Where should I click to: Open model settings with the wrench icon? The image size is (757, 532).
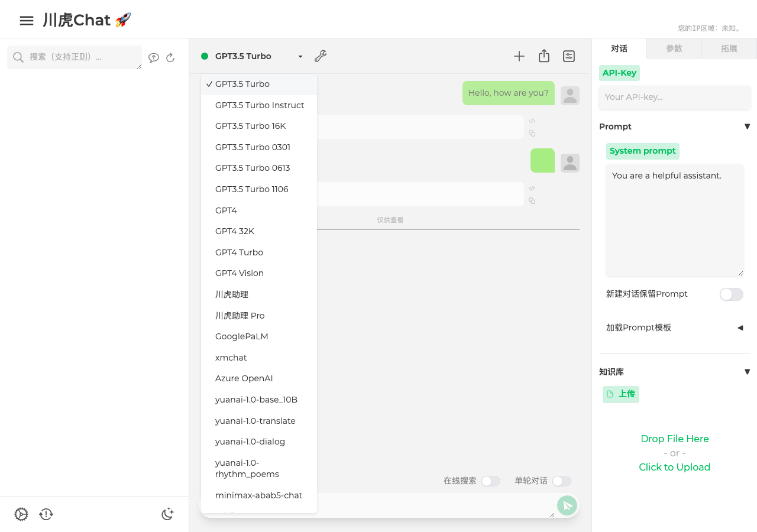point(321,56)
